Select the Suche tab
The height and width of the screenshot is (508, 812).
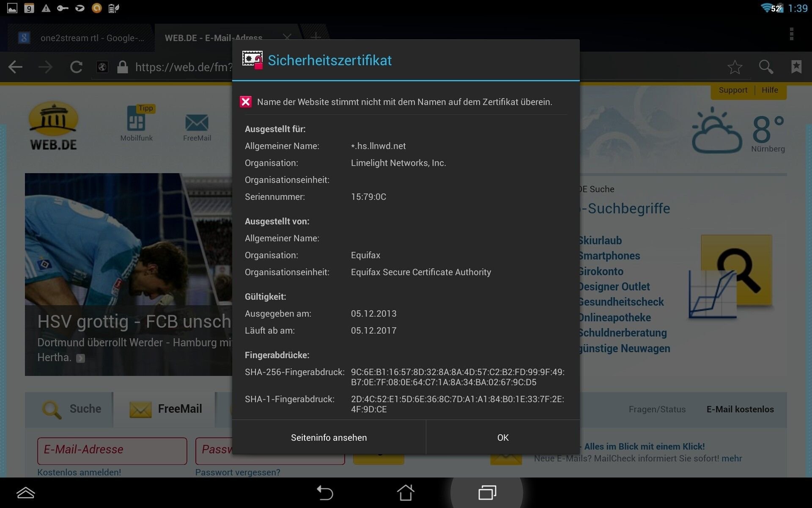(69, 409)
